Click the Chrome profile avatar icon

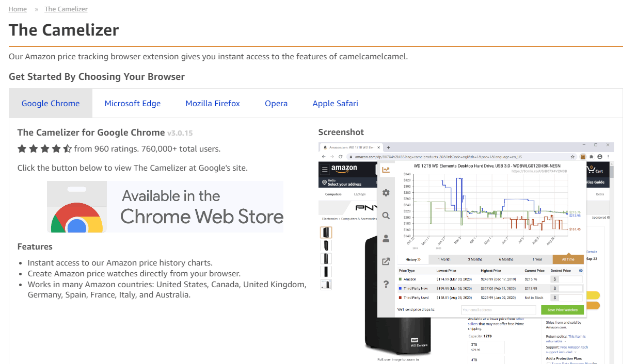600,156
